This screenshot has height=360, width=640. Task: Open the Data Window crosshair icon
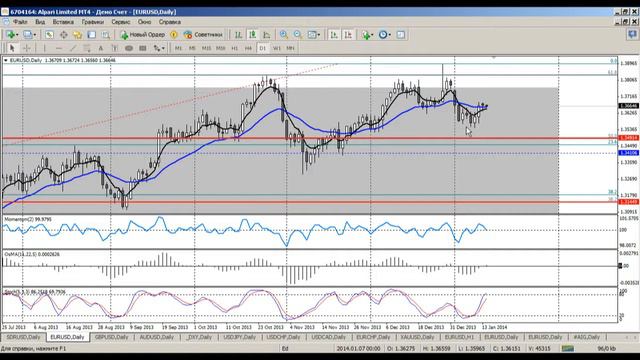[64, 35]
